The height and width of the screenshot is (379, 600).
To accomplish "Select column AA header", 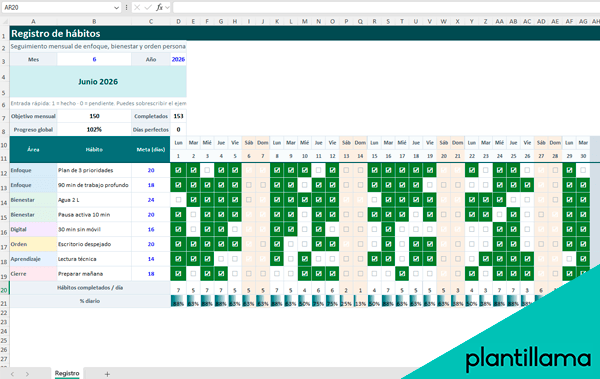I will pos(499,22).
